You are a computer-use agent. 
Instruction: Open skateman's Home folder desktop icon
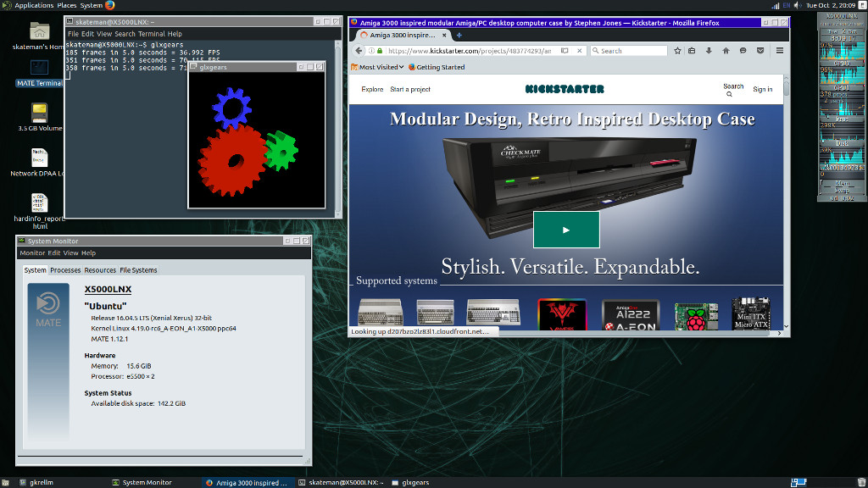[x=39, y=31]
